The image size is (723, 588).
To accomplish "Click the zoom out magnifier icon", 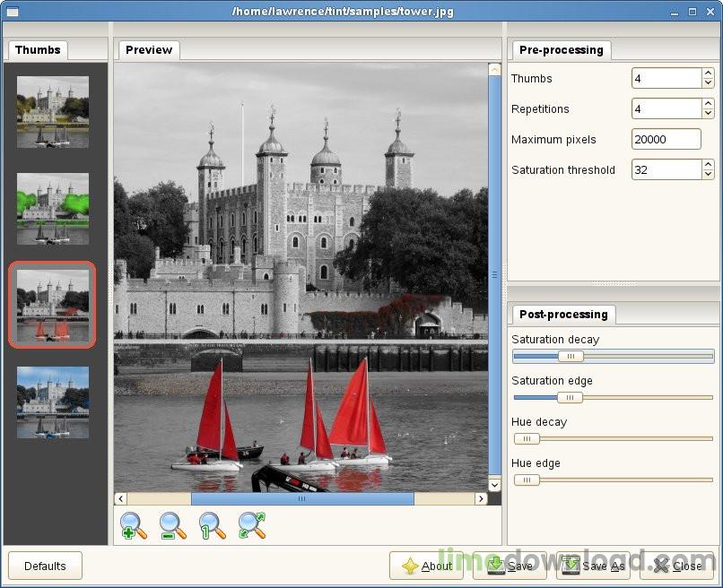I will (173, 525).
